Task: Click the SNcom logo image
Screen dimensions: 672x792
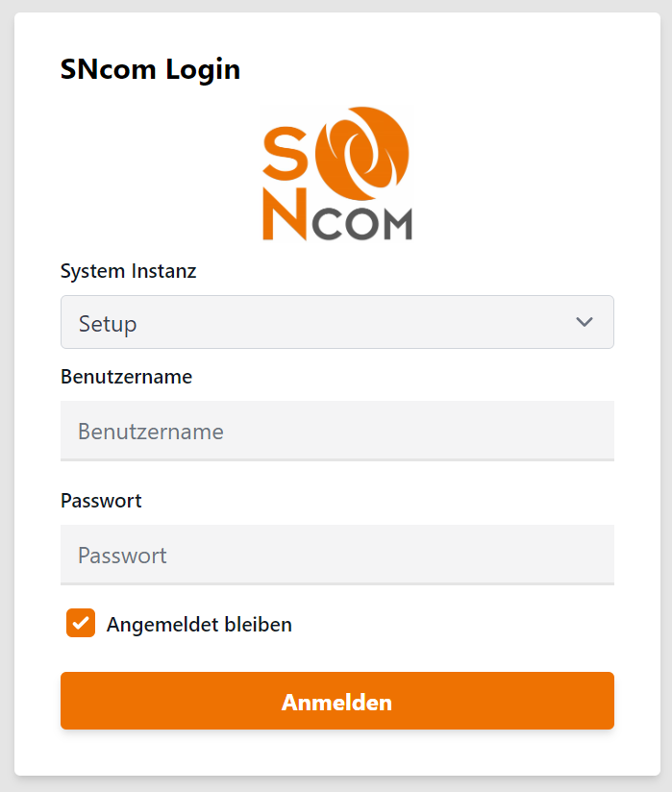Action: coord(336,173)
